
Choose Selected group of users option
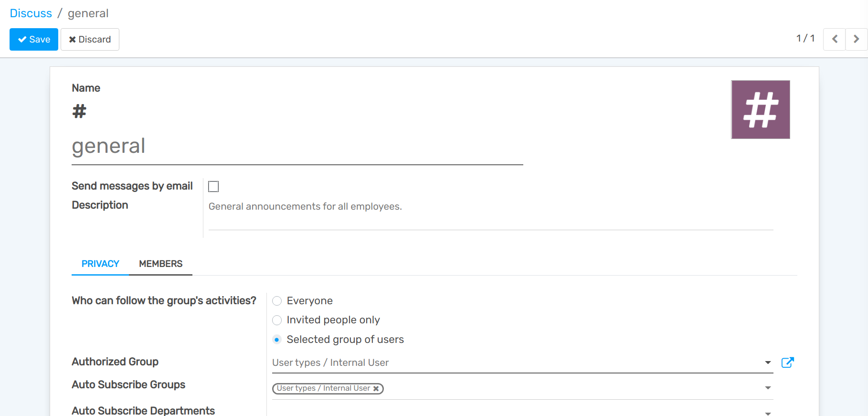[x=277, y=340]
